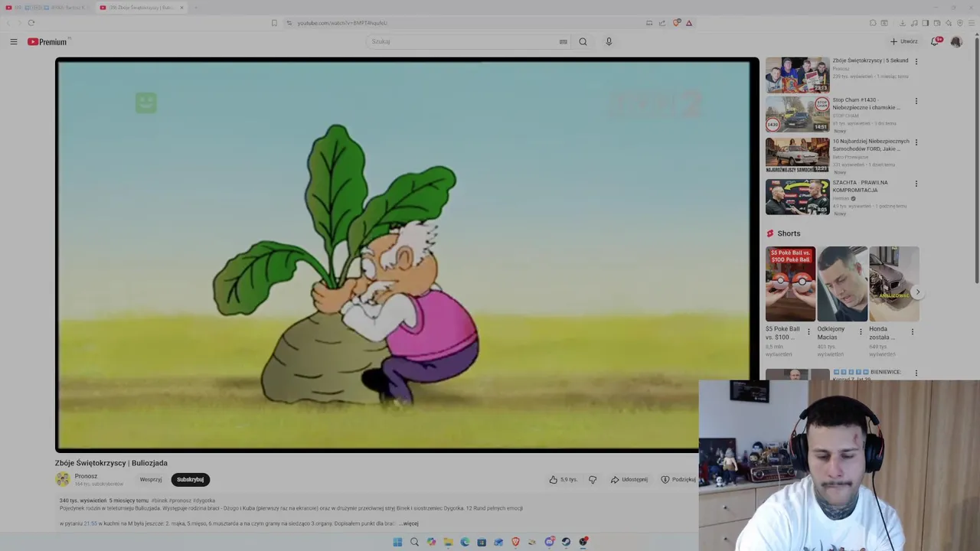
Task: Open Windows Start menu
Action: pos(397,542)
